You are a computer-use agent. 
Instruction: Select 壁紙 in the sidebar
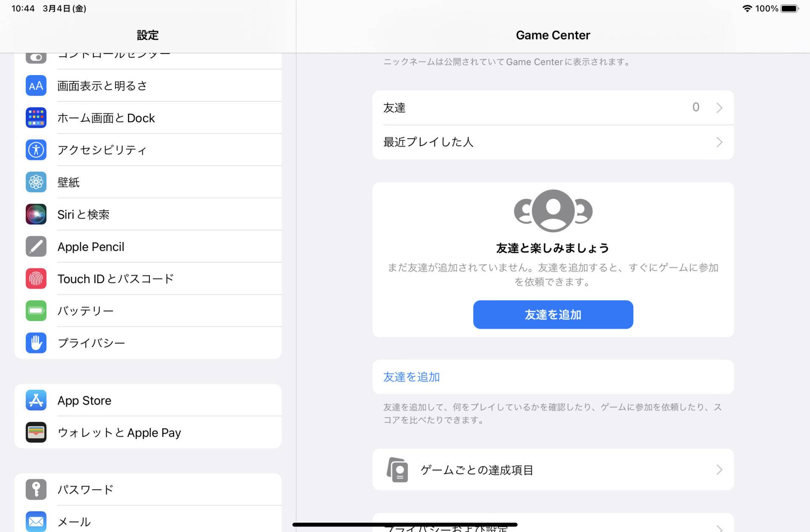tap(148, 182)
